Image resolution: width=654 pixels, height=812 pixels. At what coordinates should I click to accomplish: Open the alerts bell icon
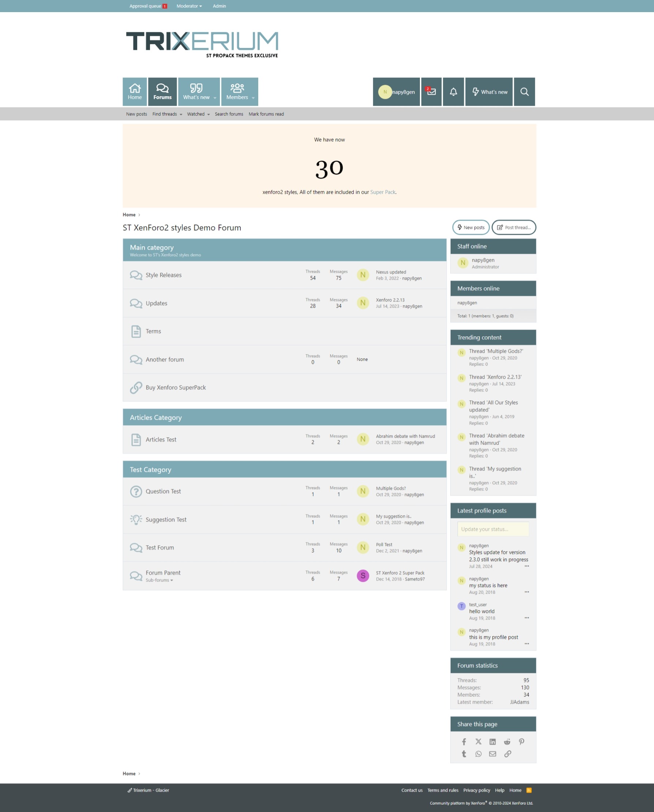[453, 91]
